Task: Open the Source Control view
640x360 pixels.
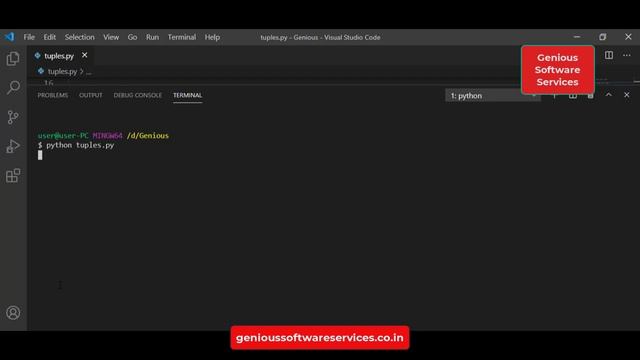Action: (13, 117)
